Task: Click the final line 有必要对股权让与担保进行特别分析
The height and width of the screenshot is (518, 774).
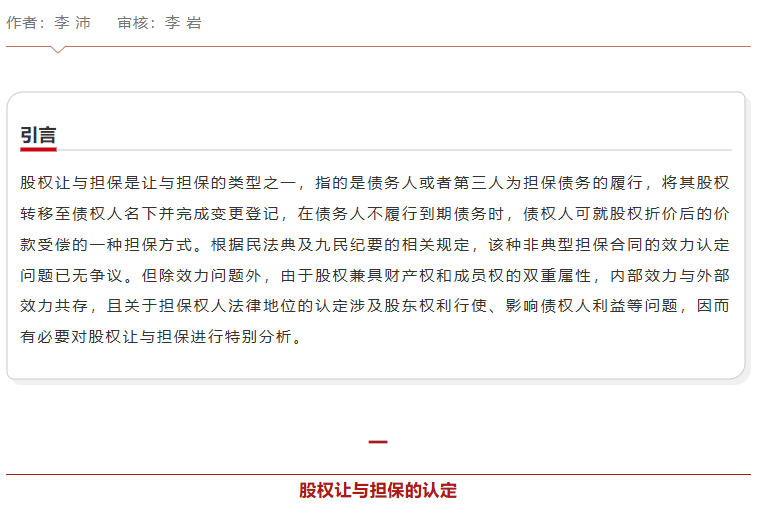Action: tap(160, 338)
